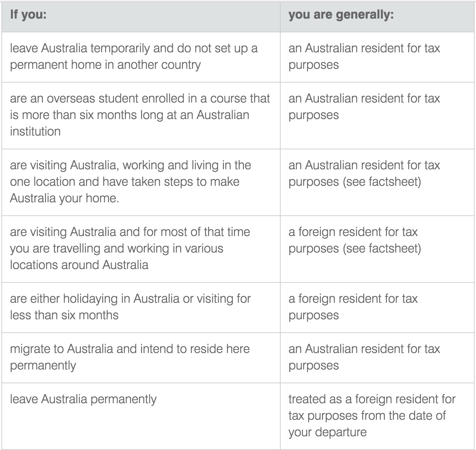Screen dimensions: 476x450
Task: Click the 'you are generally:' column header
Action: pyautogui.click(x=377, y=17)
